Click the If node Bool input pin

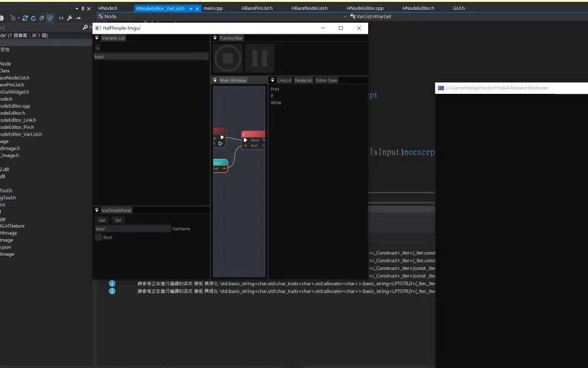(x=245, y=146)
